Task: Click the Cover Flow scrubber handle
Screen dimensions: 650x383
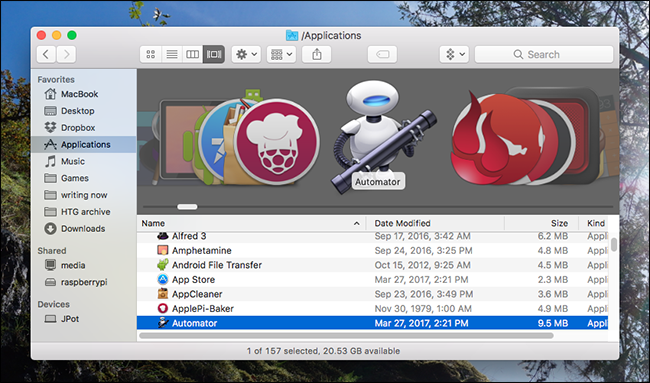Action: (187, 206)
